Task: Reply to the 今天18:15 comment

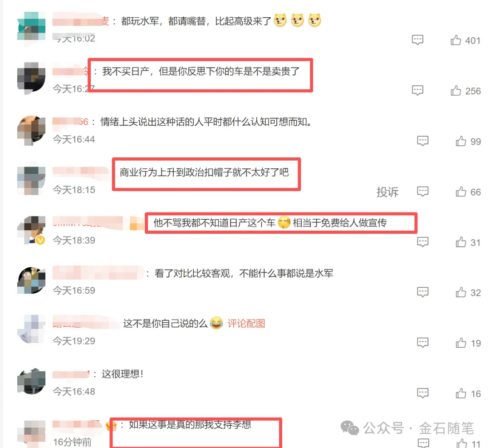Action: click(422, 192)
